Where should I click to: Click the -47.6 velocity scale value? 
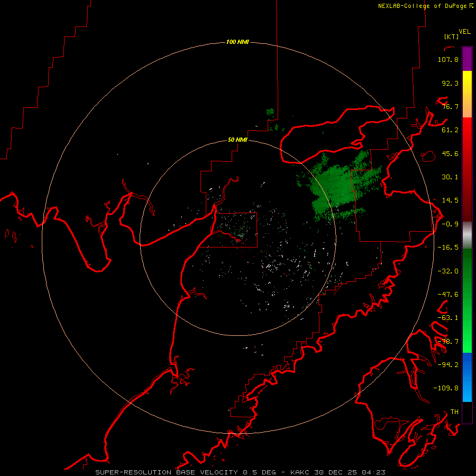[448, 295]
